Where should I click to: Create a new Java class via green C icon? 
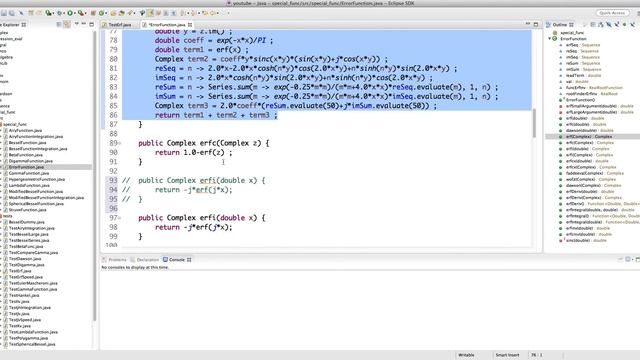(x=101, y=13)
